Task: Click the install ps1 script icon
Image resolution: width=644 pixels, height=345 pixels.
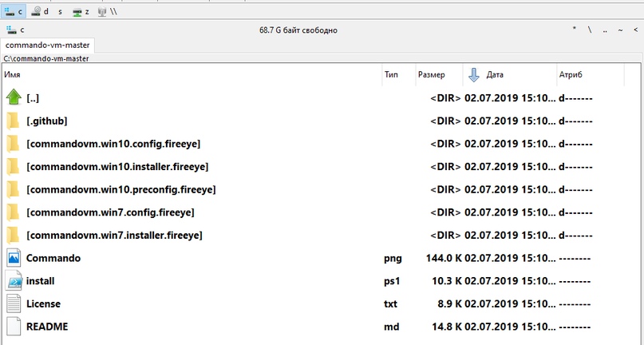Action: (14, 281)
